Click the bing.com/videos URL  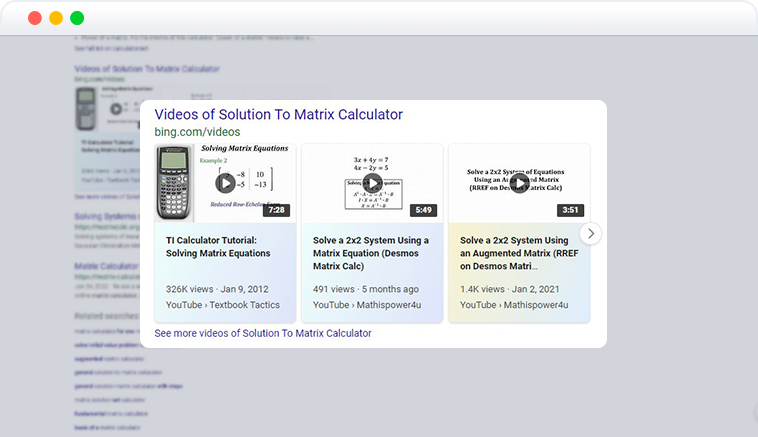pos(197,131)
